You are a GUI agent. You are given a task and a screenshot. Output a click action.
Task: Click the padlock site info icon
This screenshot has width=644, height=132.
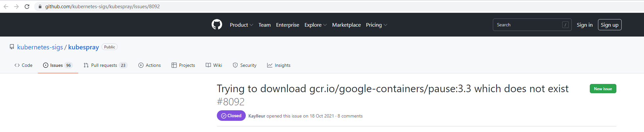[40, 7]
